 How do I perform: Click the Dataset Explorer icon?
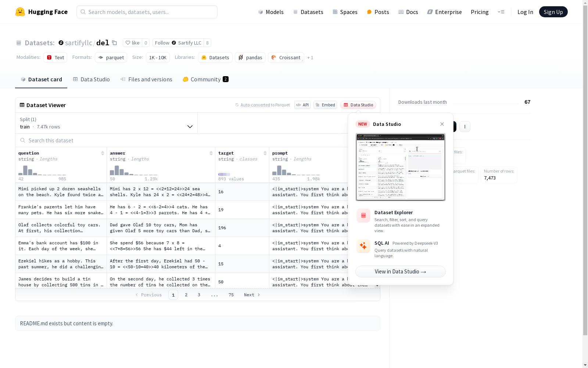[363, 216]
